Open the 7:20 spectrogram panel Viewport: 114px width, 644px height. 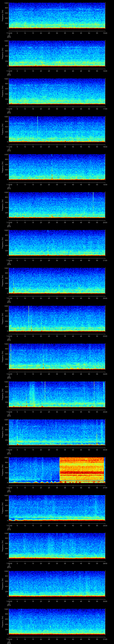57,243
